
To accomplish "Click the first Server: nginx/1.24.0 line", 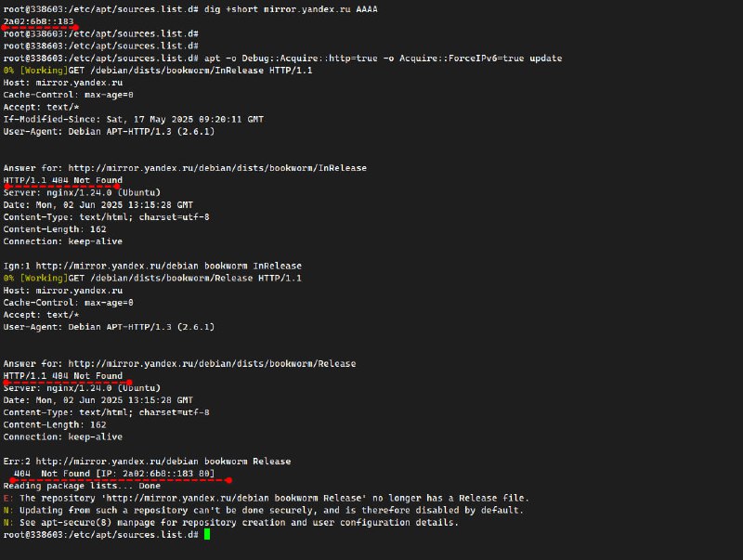I will 82,192.
